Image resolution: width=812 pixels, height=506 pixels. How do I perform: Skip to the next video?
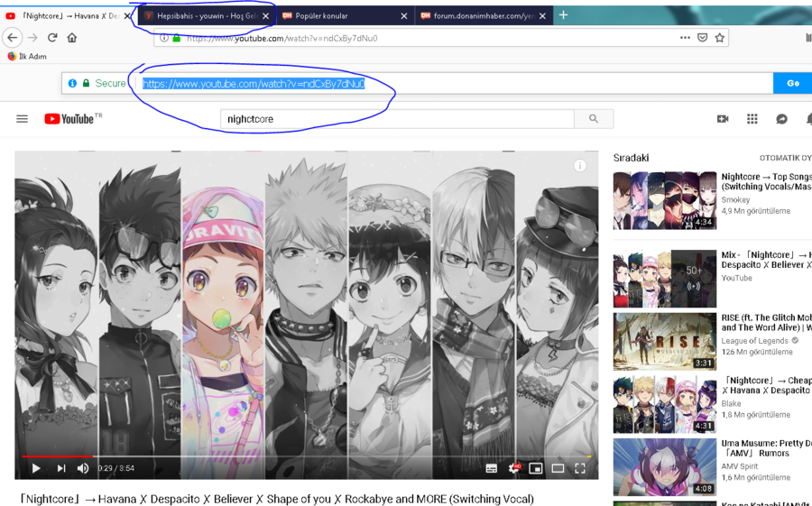click(x=61, y=468)
